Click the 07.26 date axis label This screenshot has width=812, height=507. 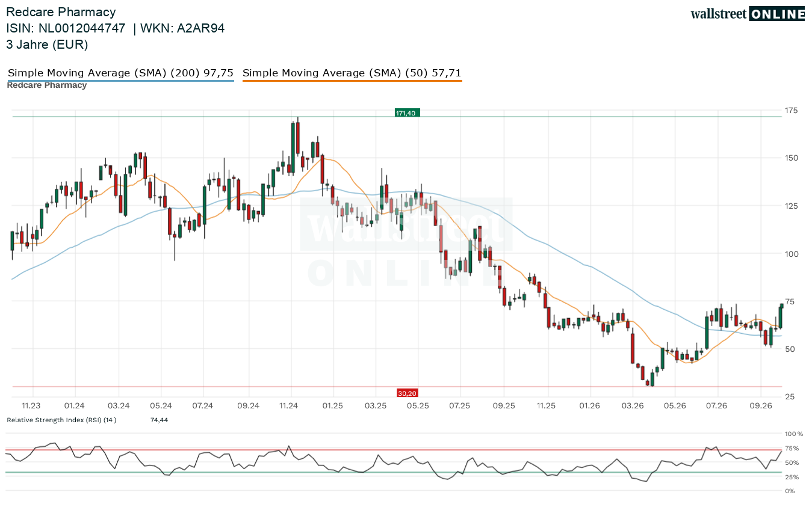point(717,406)
